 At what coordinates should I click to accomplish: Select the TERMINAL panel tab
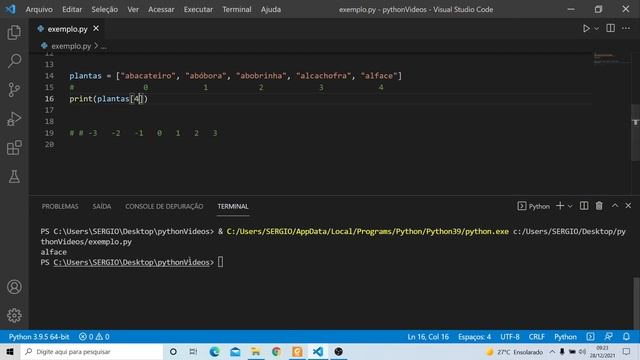click(x=233, y=207)
